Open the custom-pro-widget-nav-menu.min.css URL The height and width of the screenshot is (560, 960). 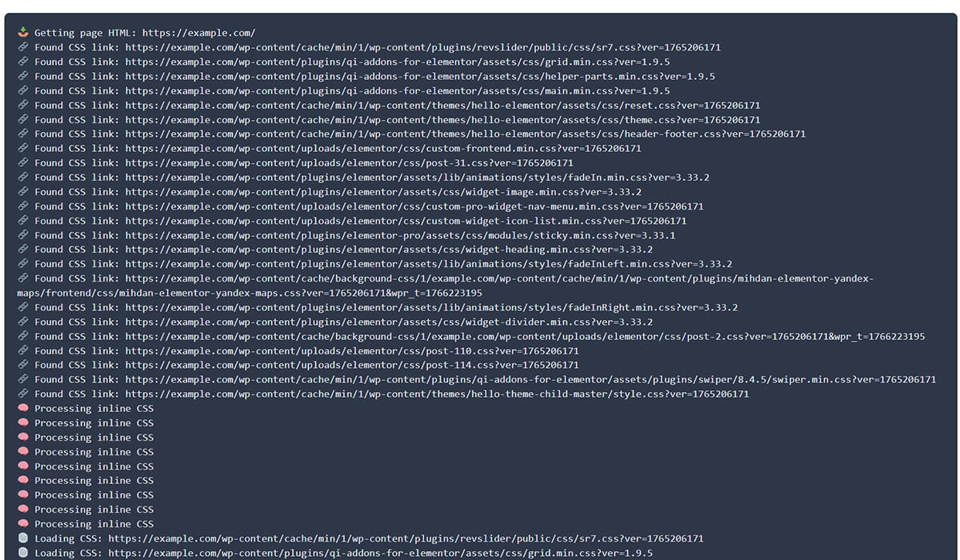[x=414, y=206]
